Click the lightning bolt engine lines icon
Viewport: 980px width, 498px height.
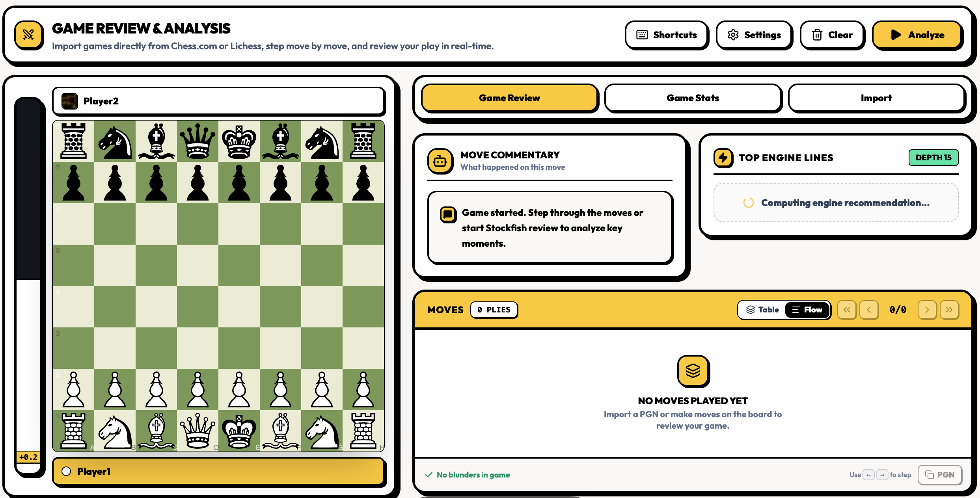point(723,158)
